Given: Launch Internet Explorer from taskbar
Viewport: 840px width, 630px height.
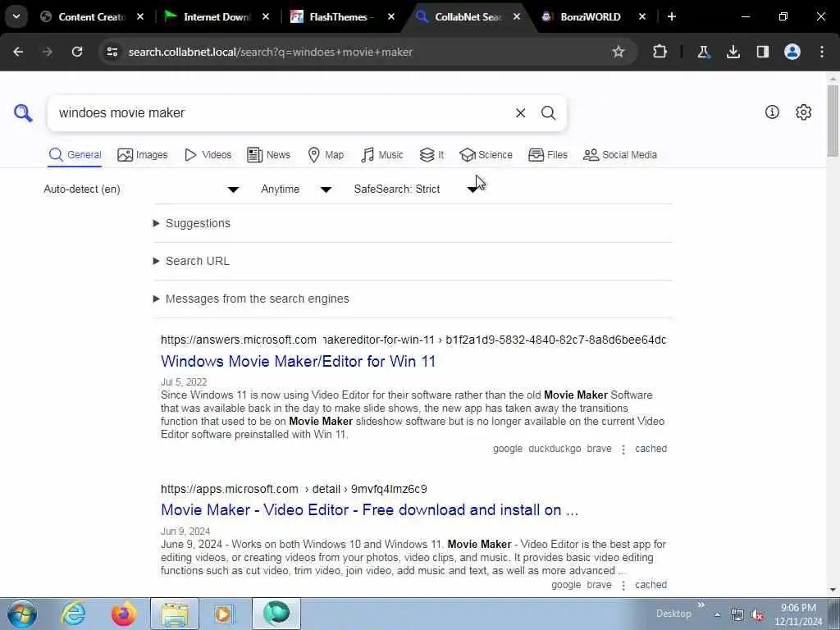Looking at the screenshot, I should (x=72, y=614).
